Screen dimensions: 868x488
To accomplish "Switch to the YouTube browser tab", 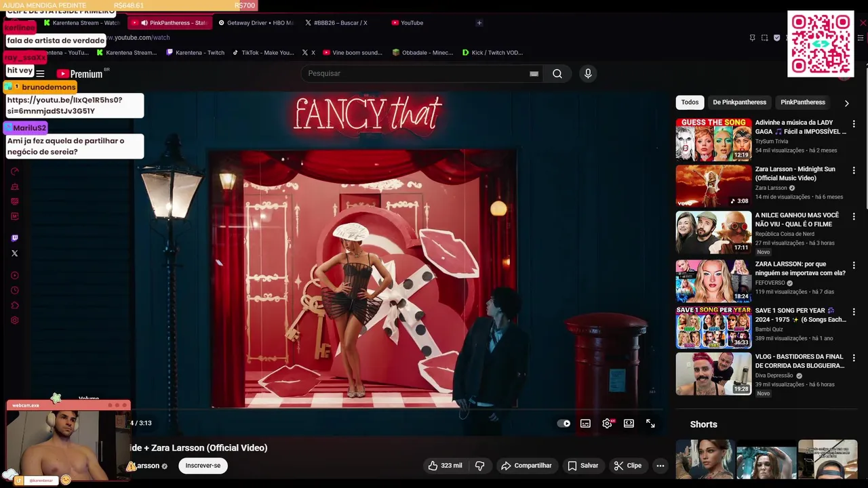I will [408, 22].
